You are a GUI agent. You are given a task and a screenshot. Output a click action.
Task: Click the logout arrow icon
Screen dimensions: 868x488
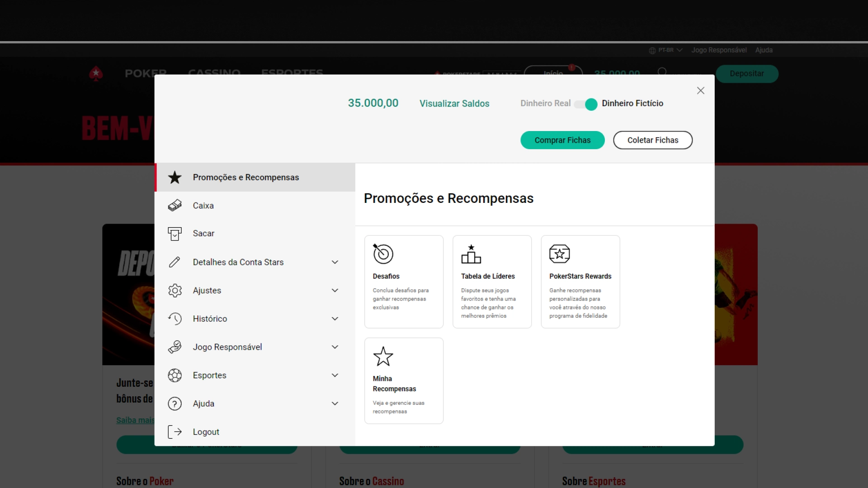(x=175, y=432)
